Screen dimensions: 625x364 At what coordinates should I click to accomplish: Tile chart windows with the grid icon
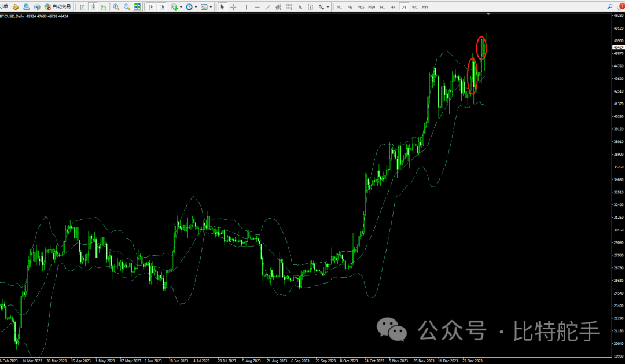click(x=138, y=7)
